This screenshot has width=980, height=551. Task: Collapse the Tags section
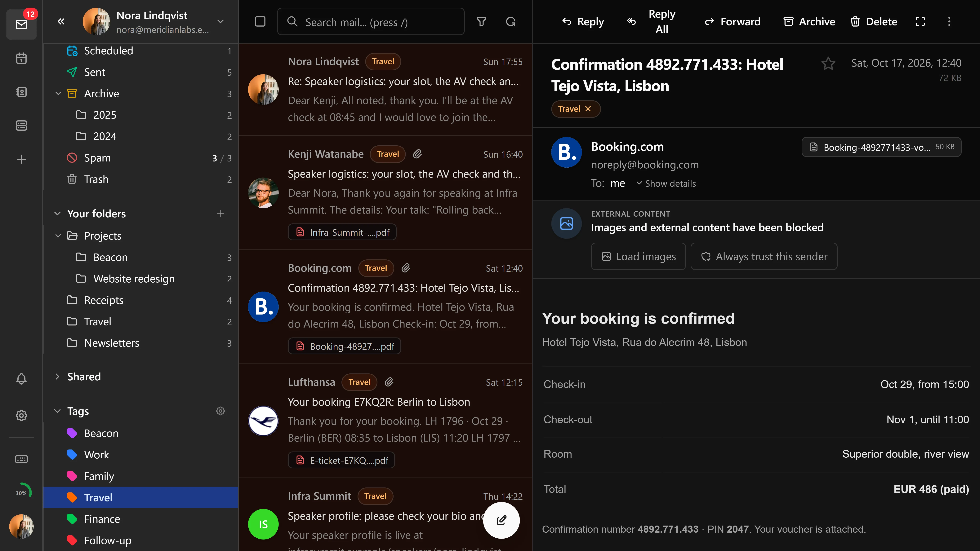point(57,411)
